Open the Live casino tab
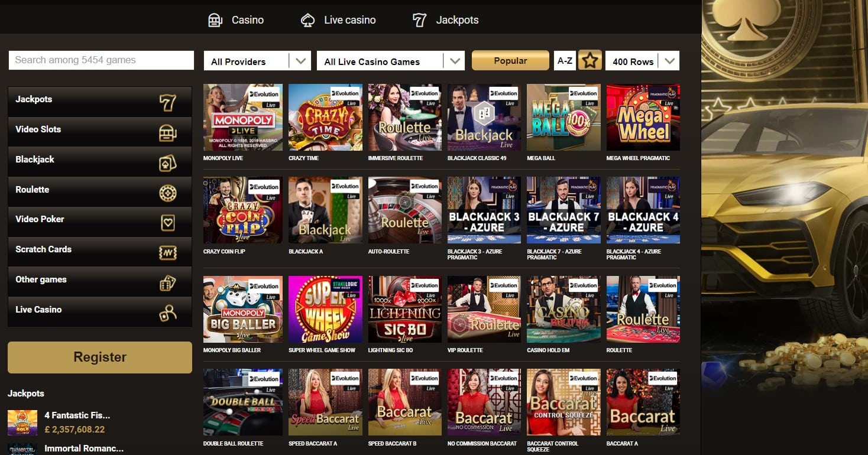Screen dimensions: 868x455 point(338,20)
